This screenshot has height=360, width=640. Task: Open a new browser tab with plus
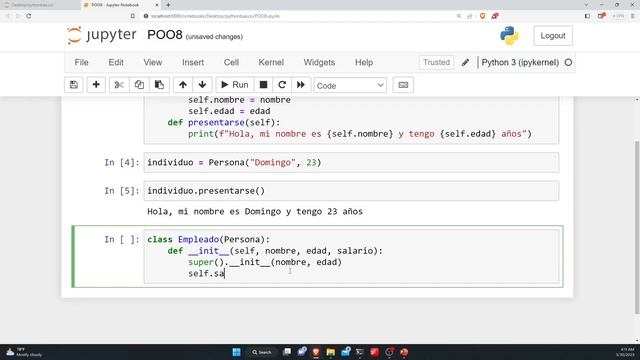pos(168,5)
